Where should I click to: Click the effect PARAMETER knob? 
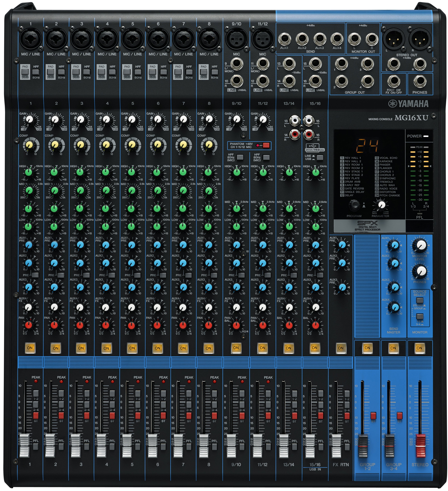[381, 205]
